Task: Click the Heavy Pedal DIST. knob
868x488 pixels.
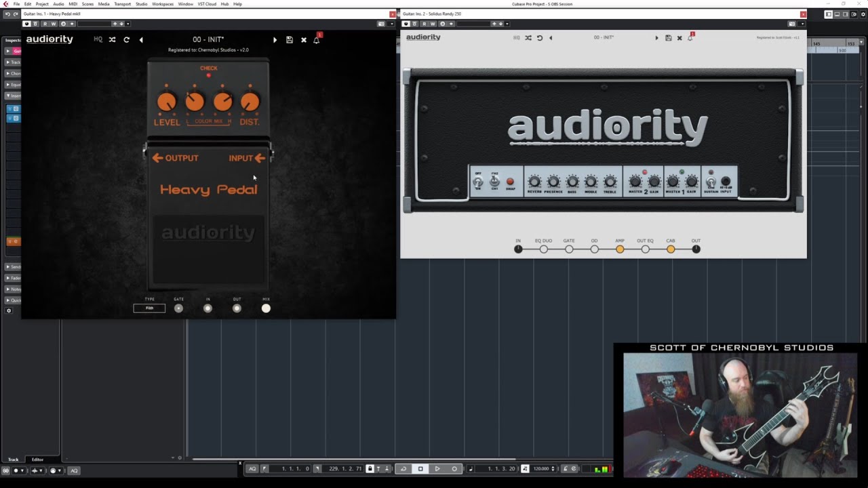Action: (x=250, y=102)
